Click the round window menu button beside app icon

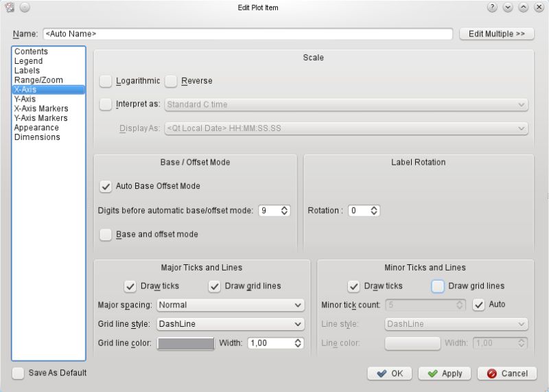tap(25, 8)
